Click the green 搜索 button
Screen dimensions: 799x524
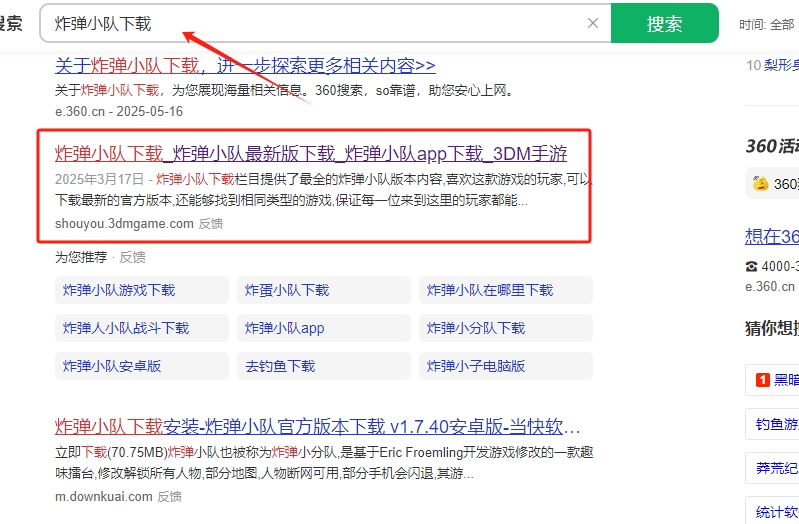point(664,23)
